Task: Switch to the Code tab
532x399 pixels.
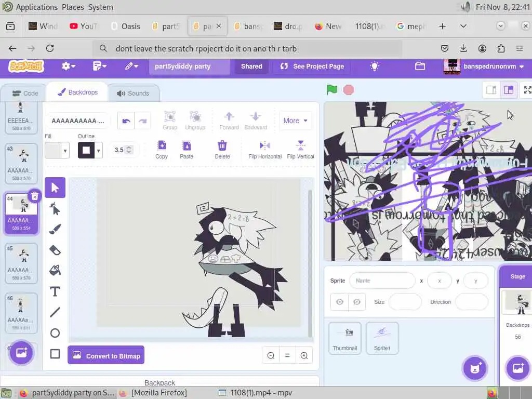Action: [x=25, y=94]
